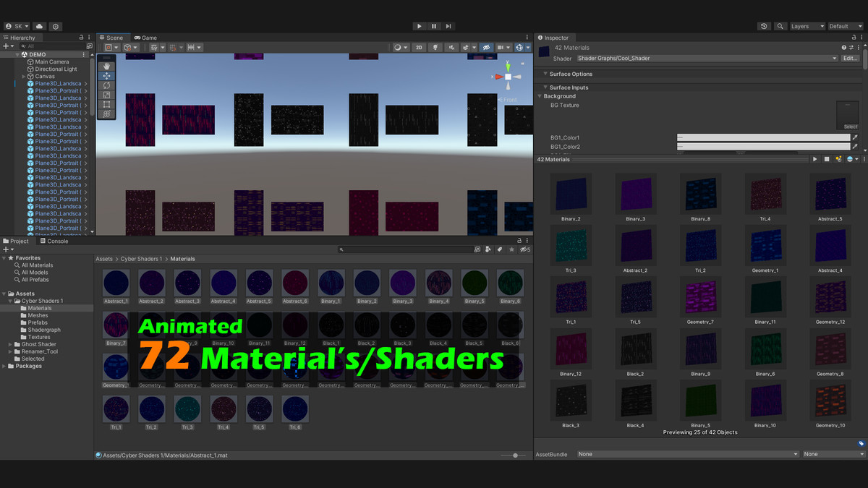Select the Abstract_1 material thumbnail
Screen dimensions: 868x488
tap(116, 283)
